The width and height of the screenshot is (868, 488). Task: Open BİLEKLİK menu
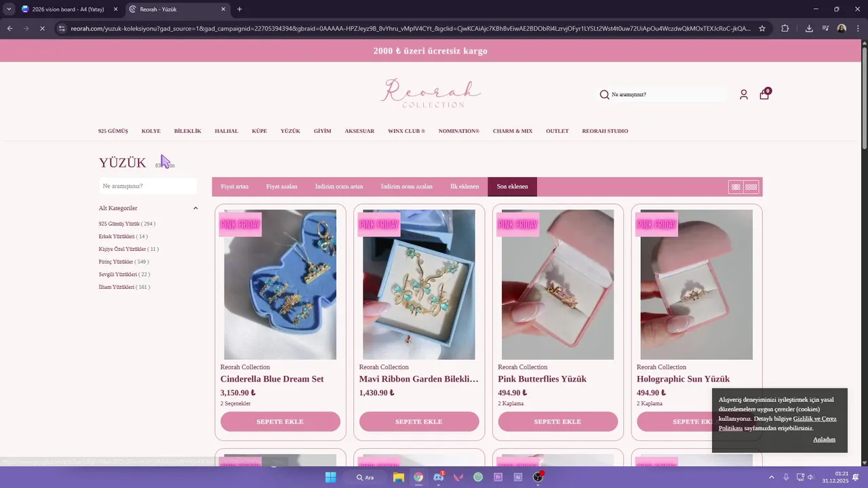click(188, 131)
